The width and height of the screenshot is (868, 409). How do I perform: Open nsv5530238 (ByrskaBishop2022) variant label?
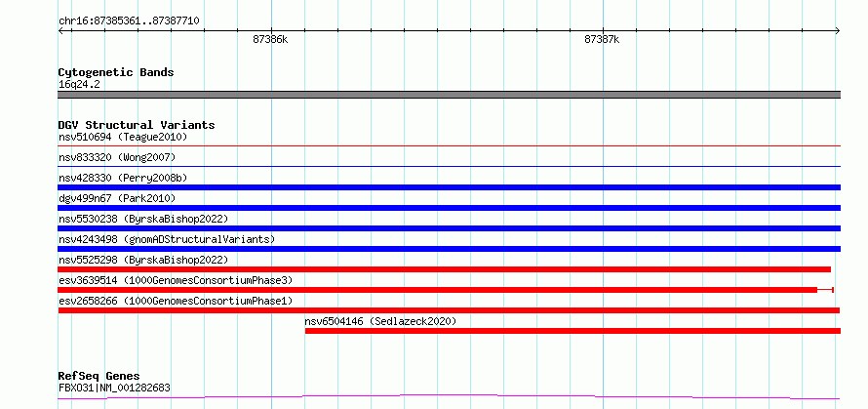143,219
